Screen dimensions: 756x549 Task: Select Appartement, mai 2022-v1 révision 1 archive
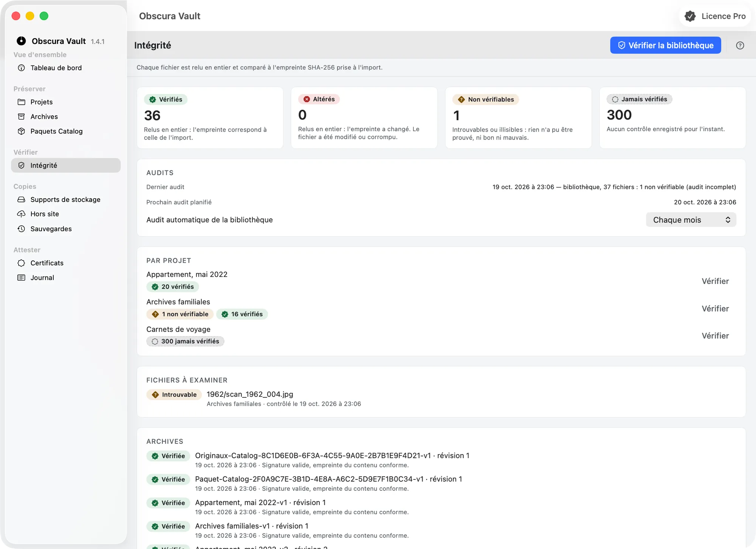441,507
